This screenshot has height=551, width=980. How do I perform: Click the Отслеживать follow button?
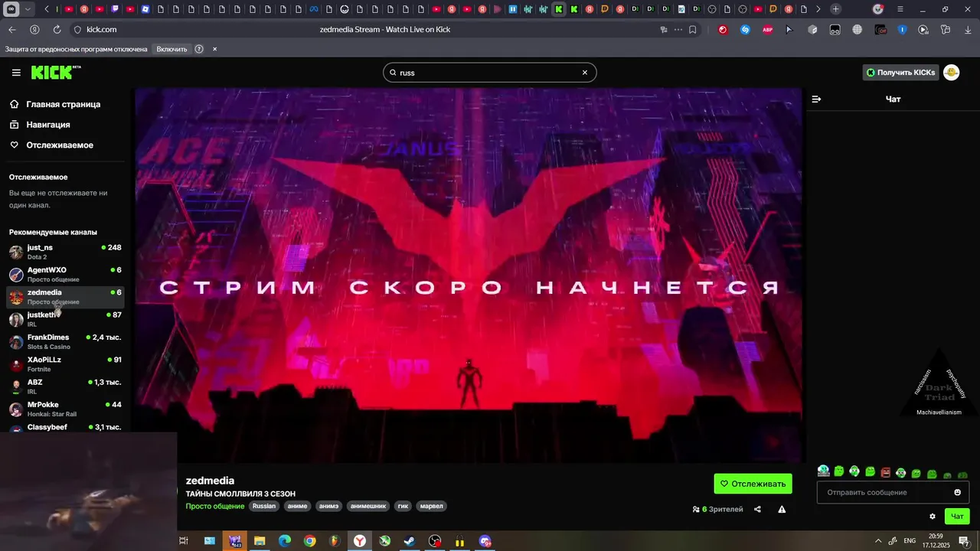coord(753,484)
